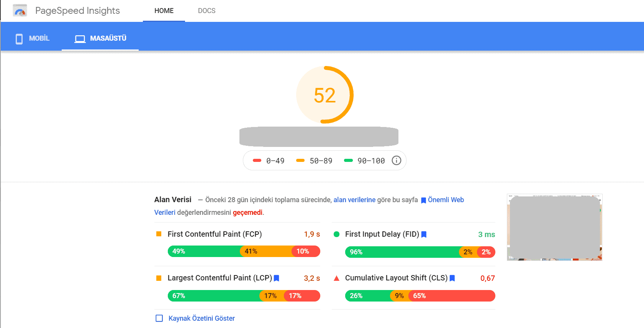The height and width of the screenshot is (328, 644).
Task: Follow the Önemli Web Verileri link
Action: [x=446, y=200]
